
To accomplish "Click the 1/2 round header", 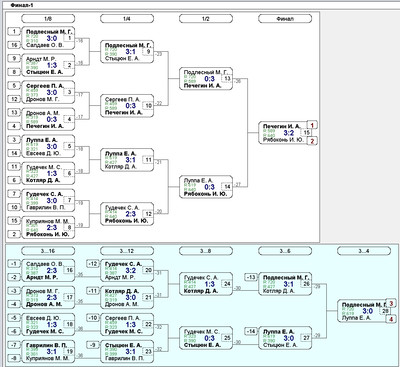I will tap(206, 19).
